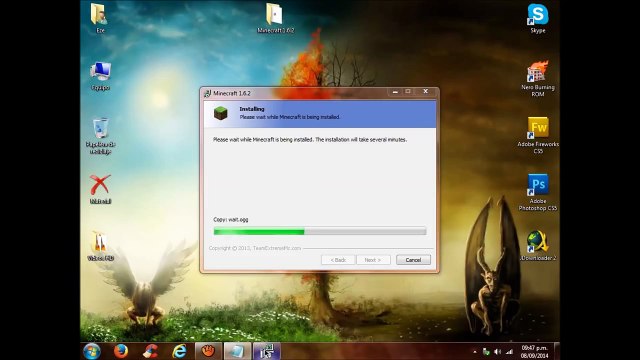
Task: Select the Videos HD desktop icon
Action: point(100,246)
